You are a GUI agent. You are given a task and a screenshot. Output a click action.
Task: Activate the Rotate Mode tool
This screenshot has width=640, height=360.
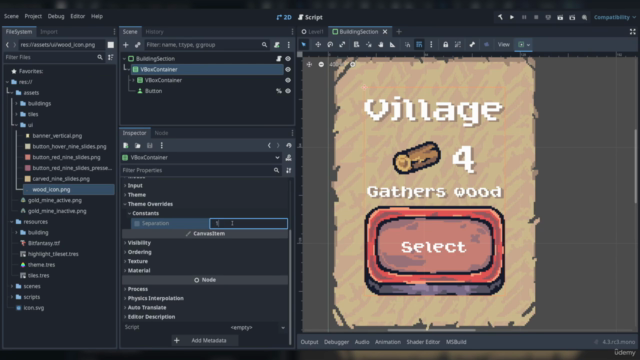[x=330, y=44]
